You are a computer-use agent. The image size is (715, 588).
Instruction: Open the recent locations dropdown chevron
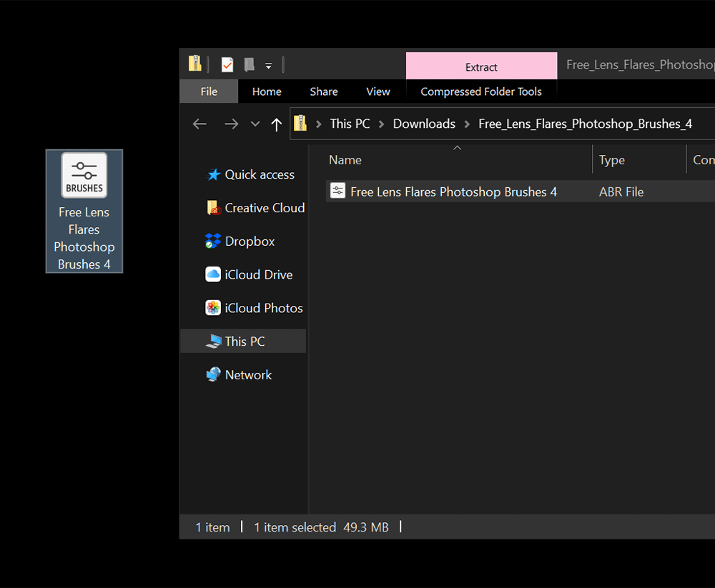tap(255, 124)
